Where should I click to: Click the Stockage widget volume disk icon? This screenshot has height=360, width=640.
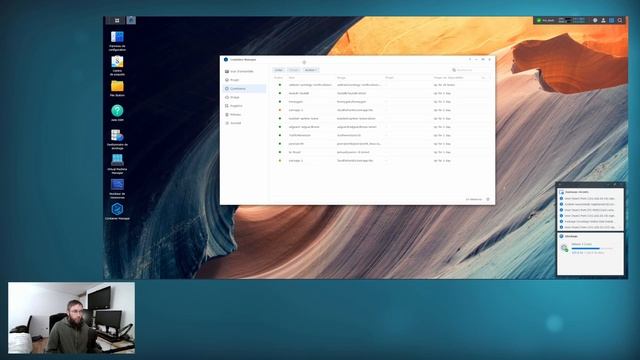[x=564, y=248]
